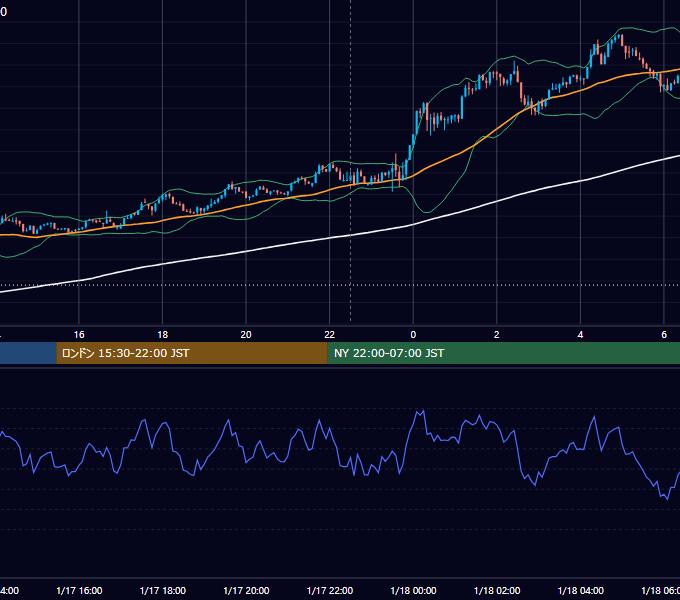Click the ロンドン 15:30-22:00 JST session bar
The height and width of the screenshot is (600, 680).
[x=192, y=353]
